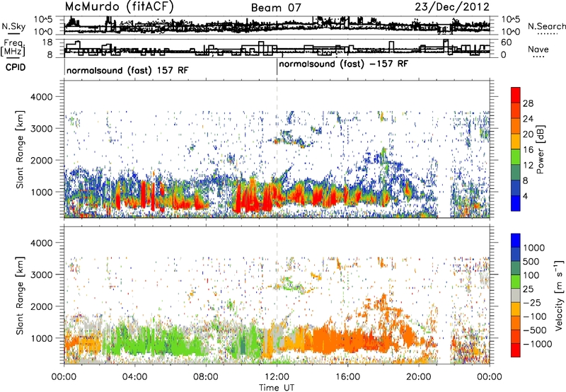Viewport: 566px width, 392px height.
Task: Click the '08:00' time axis label
Action: click(x=206, y=377)
